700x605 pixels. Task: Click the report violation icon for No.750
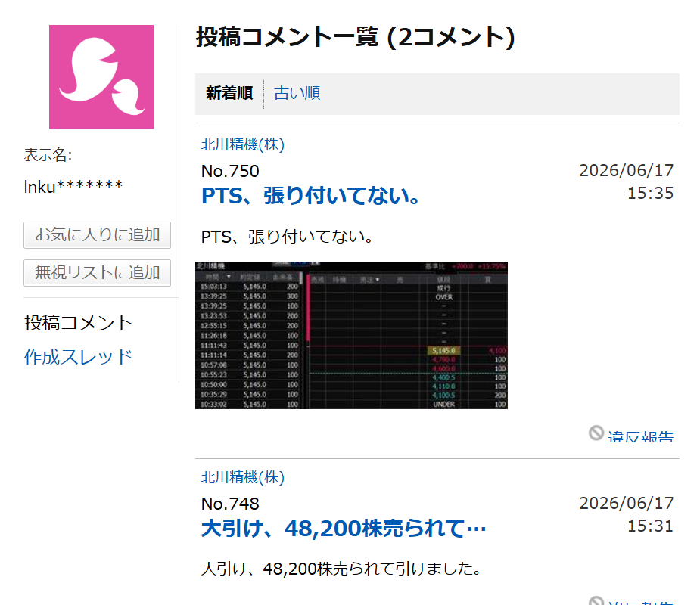pyautogui.click(x=596, y=433)
